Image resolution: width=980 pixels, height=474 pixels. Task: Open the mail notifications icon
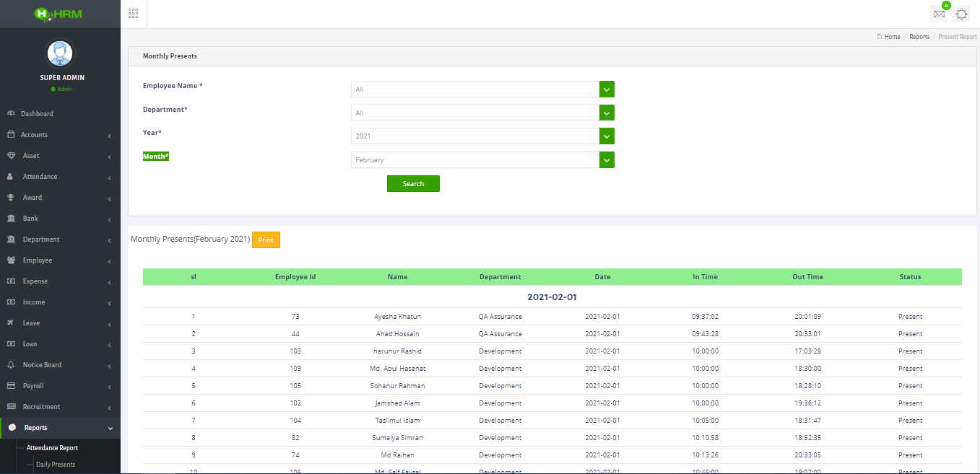click(x=939, y=14)
